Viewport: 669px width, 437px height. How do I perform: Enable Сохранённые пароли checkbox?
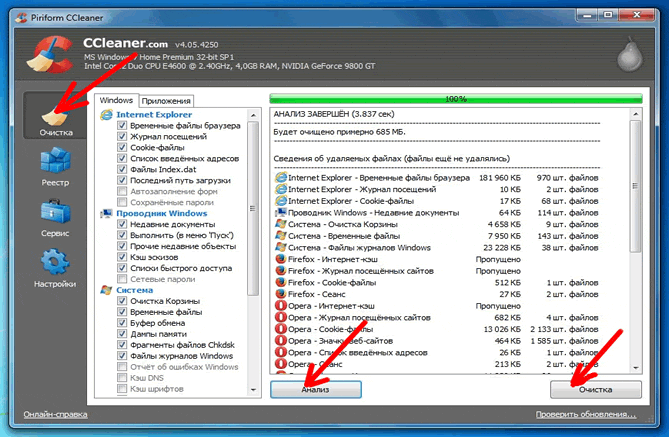122,202
